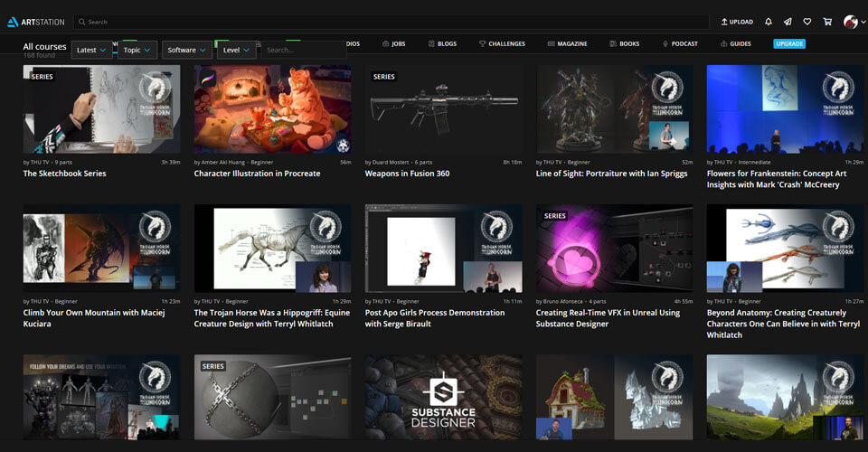Click Character Illustration in Procreate title
The width and height of the screenshot is (868, 452).
tap(258, 174)
